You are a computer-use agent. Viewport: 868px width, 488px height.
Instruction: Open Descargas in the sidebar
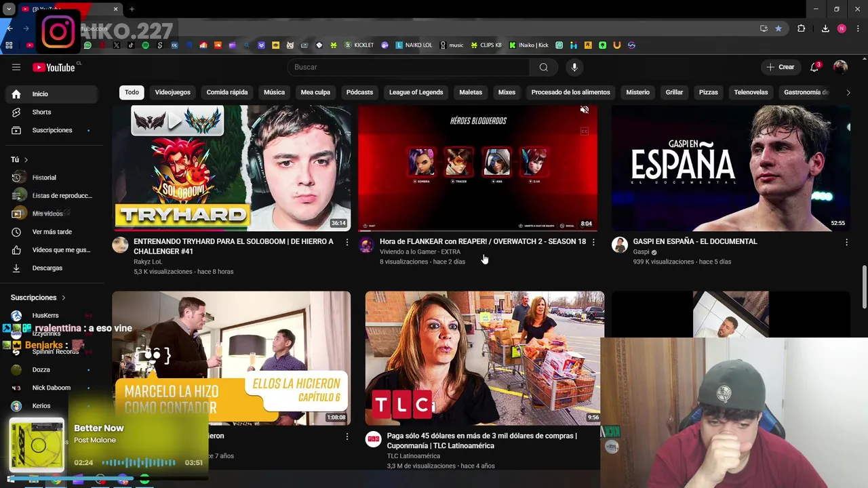[52, 268]
